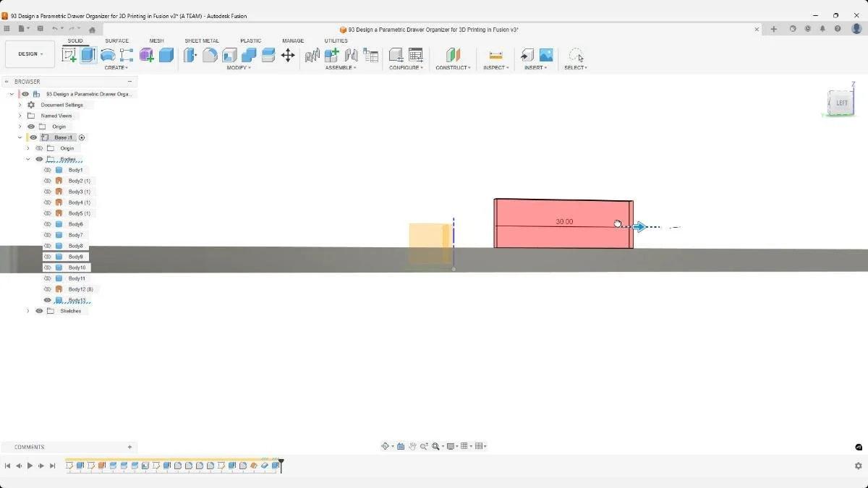Activate the Move/Copy tool

(x=289, y=55)
